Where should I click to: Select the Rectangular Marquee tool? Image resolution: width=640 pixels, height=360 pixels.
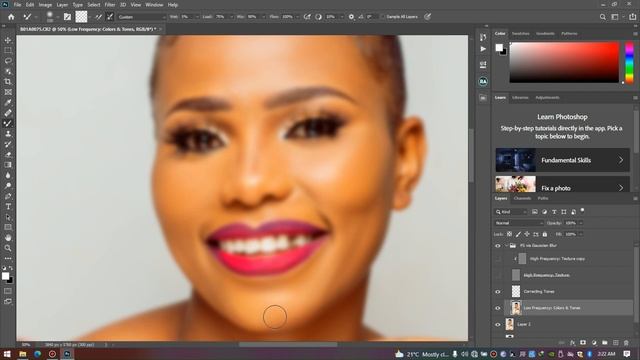point(8,50)
